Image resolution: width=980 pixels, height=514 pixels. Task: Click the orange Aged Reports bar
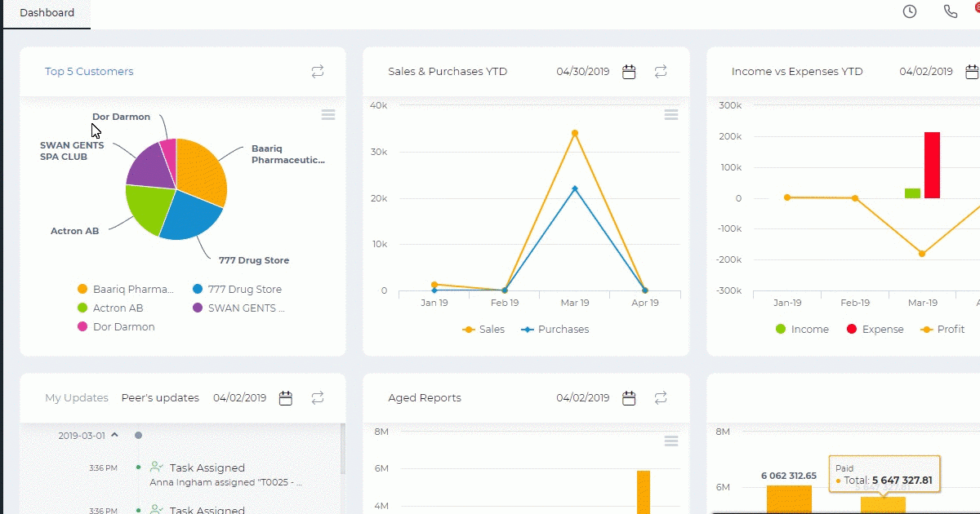click(x=644, y=492)
